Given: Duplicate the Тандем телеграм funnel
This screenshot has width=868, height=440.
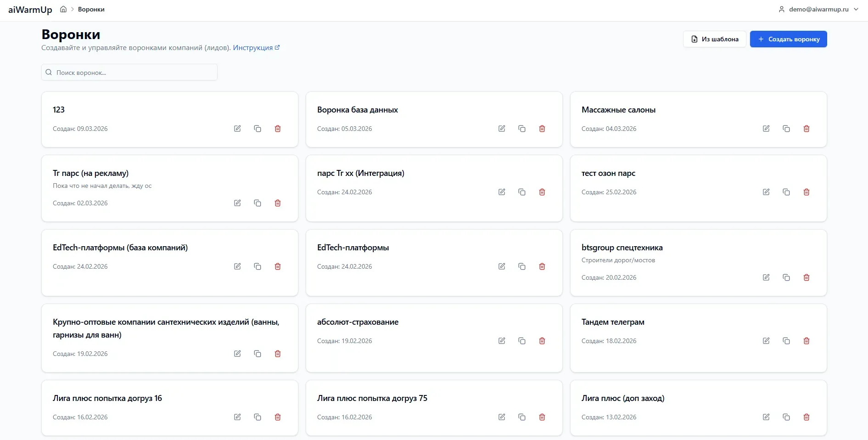Looking at the screenshot, I should (x=786, y=341).
